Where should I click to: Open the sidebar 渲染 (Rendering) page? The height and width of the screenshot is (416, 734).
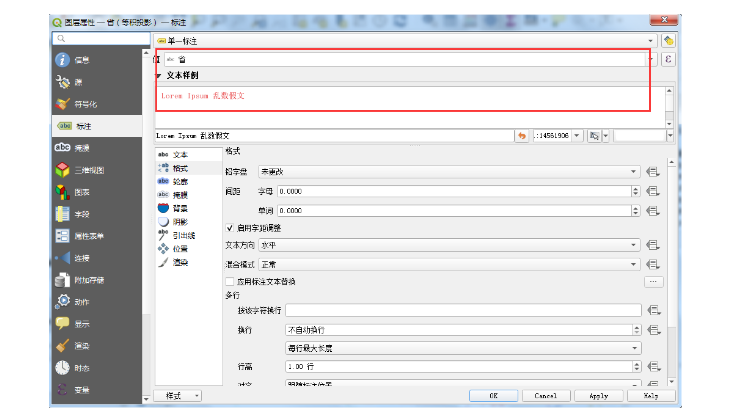click(97, 346)
